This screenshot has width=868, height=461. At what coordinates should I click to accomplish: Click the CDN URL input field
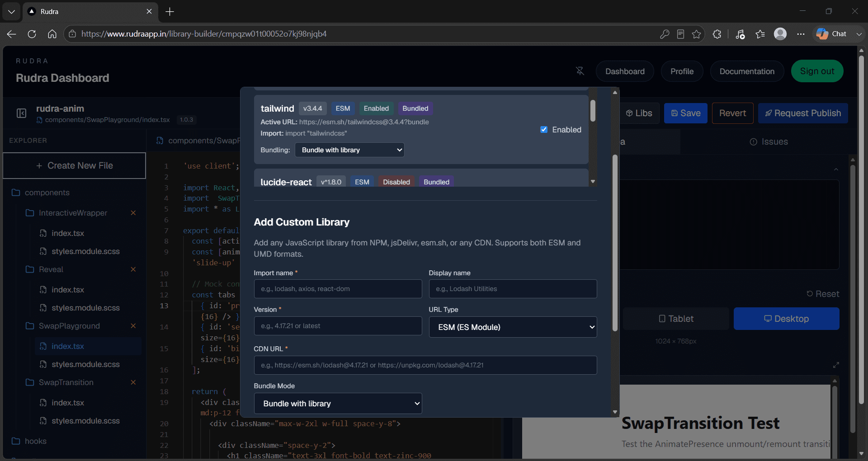tap(425, 365)
